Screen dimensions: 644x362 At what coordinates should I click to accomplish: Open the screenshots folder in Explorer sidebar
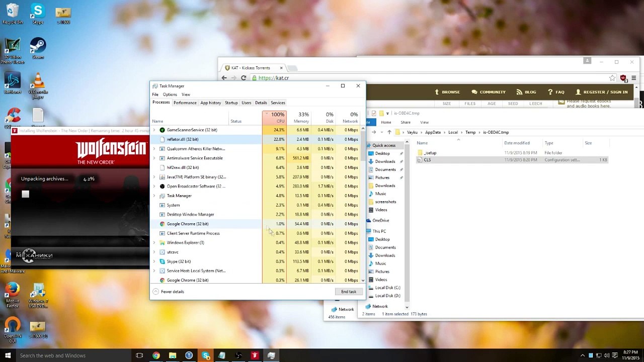[385, 202]
